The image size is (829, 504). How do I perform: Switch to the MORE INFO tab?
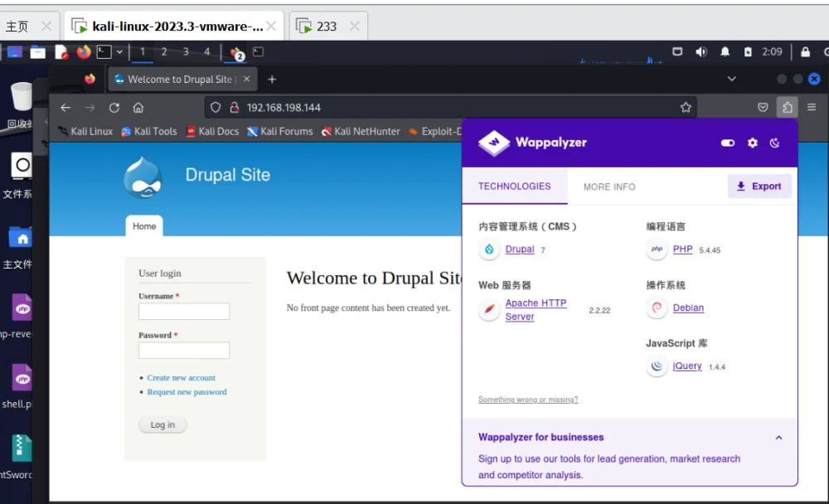pos(609,187)
